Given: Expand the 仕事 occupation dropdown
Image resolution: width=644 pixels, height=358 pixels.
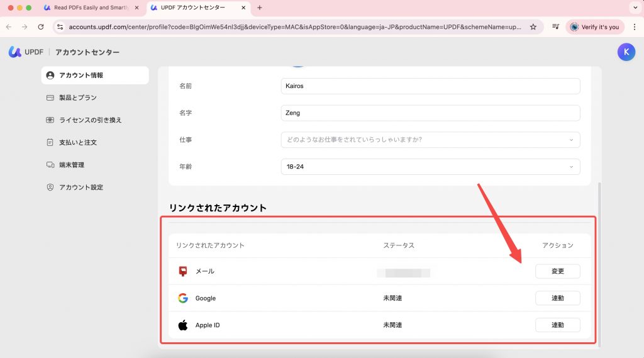Looking at the screenshot, I should 430,140.
